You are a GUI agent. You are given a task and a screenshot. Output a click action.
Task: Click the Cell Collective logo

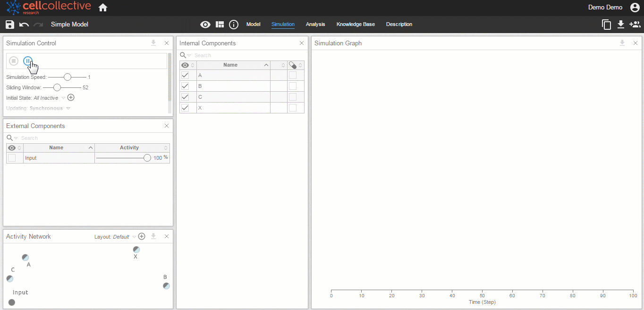49,8
